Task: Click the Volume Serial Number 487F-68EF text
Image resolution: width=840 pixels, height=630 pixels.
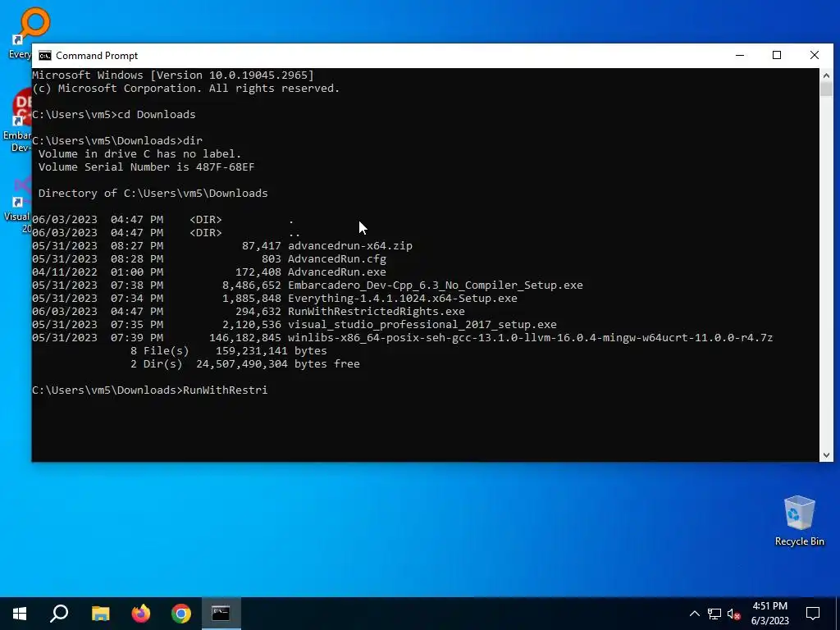Action: tap(146, 167)
